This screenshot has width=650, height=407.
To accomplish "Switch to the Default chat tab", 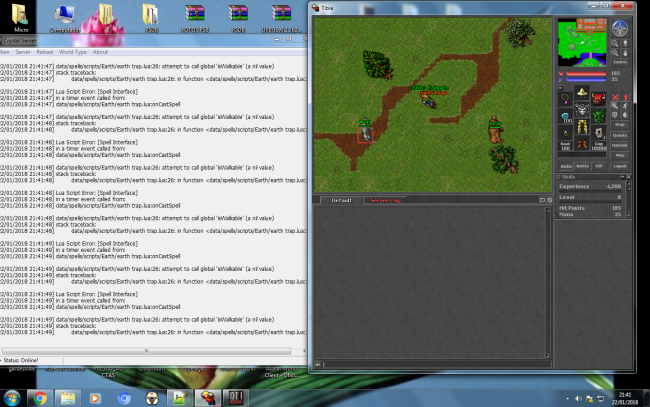I will [x=341, y=200].
